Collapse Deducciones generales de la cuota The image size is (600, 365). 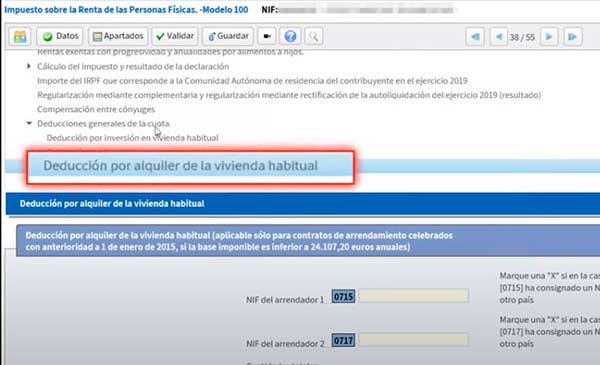tap(29, 123)
